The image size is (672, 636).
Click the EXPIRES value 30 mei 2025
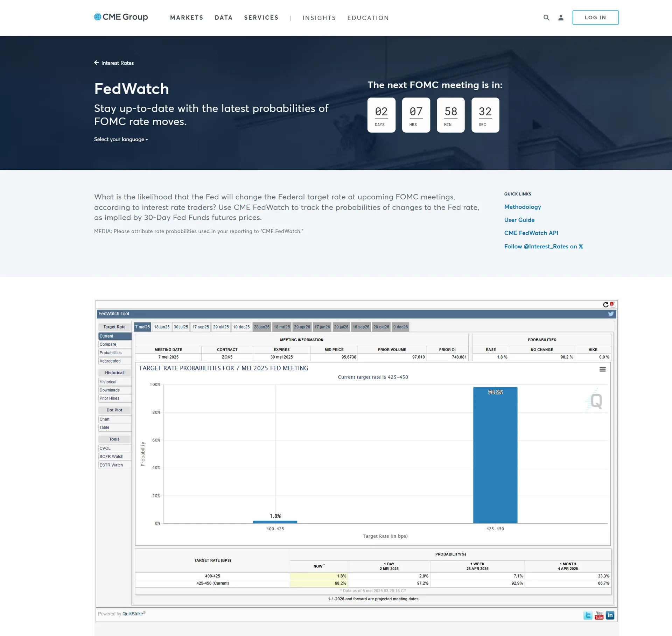click(281, 357)
